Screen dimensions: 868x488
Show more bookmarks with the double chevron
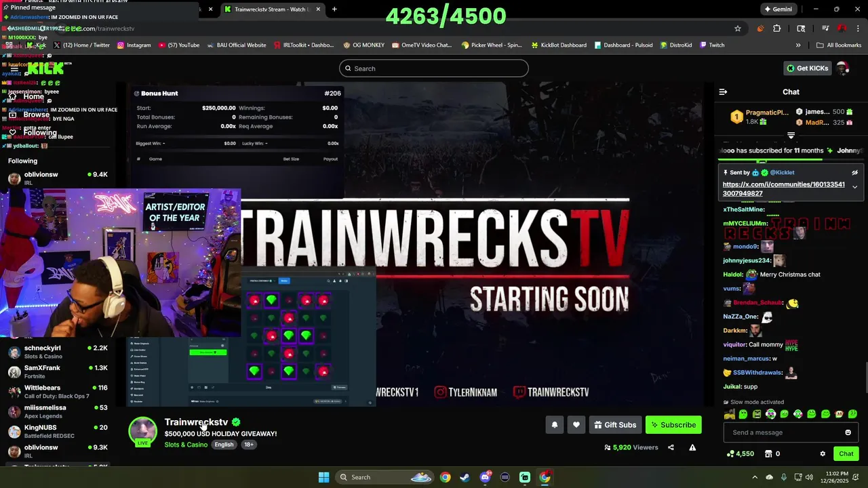798,45
